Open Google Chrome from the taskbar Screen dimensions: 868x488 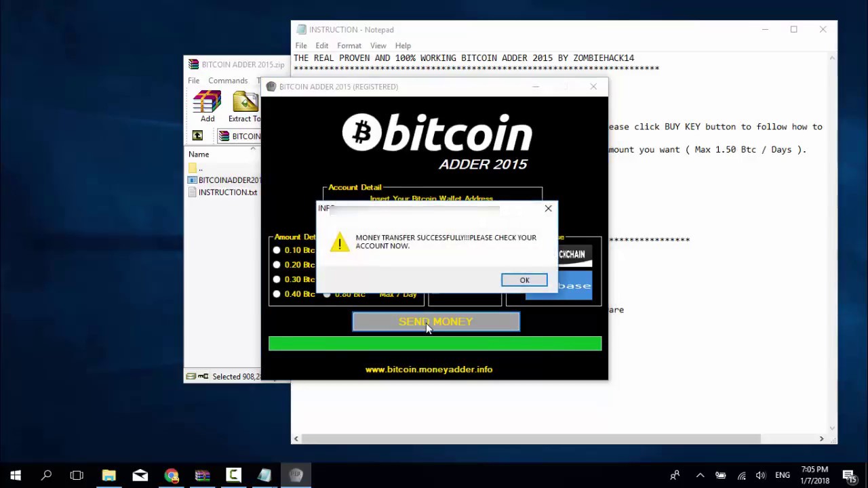tap(171, 476)
